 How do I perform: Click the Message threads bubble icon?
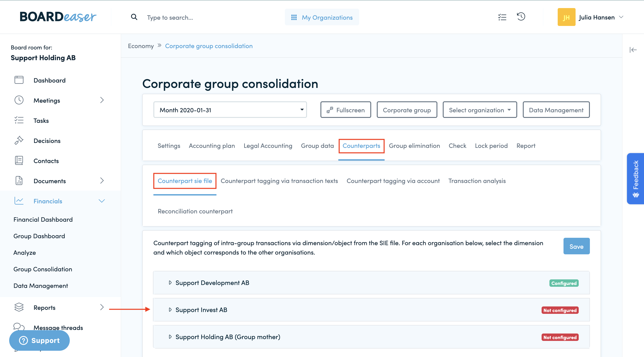tap(19, 327)
